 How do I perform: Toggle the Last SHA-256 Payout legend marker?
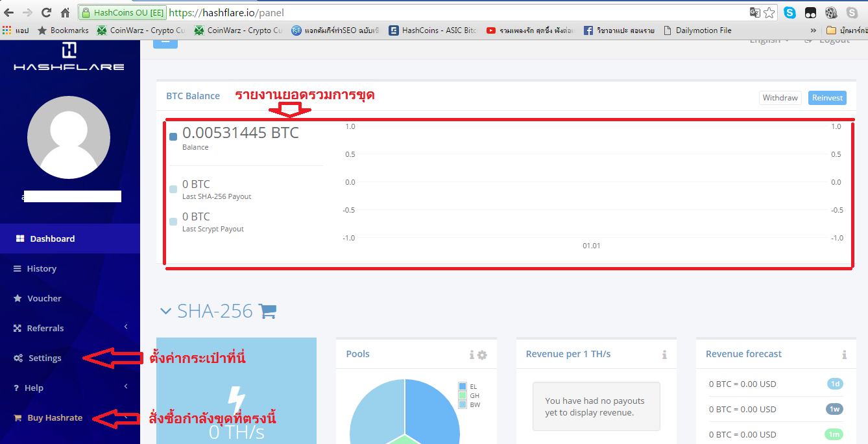click(x=173, y=189)
